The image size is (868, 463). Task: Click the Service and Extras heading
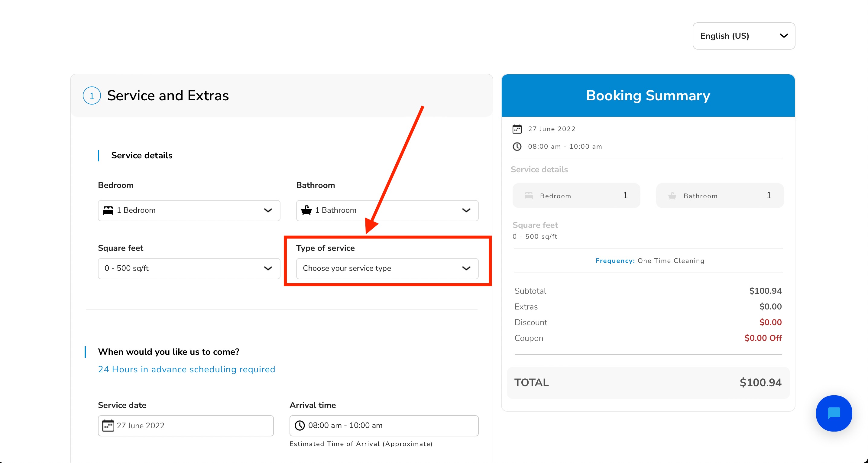168,96
